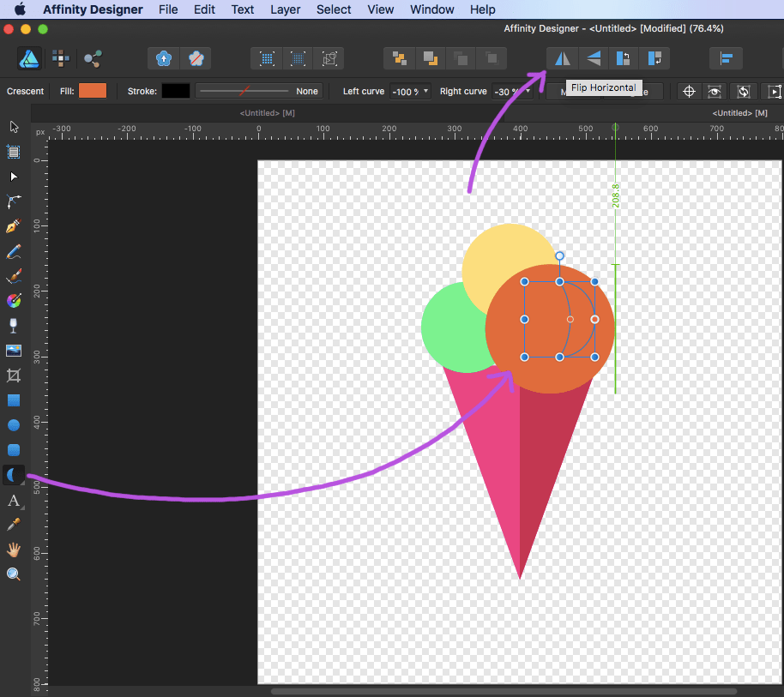This screenshot has height=697, width=784.
Task: Open the Right curve percentage dropdown
Action: click(528, 92)
